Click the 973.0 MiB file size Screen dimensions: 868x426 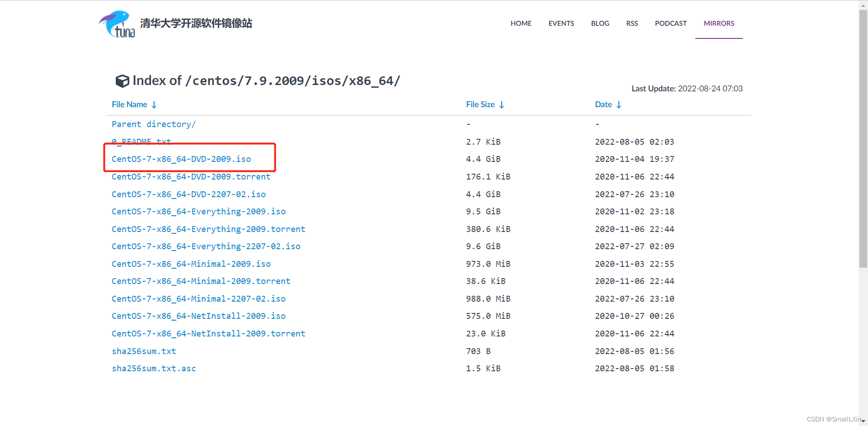(x=488, y=264)
